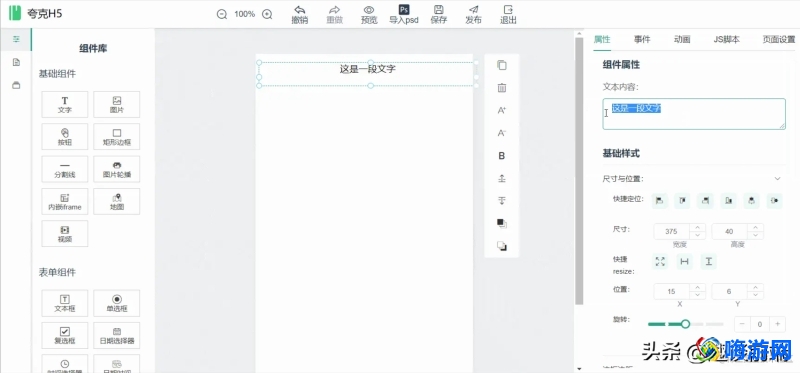
Task: Publish the page with 发布
Action: click(473, 15)
